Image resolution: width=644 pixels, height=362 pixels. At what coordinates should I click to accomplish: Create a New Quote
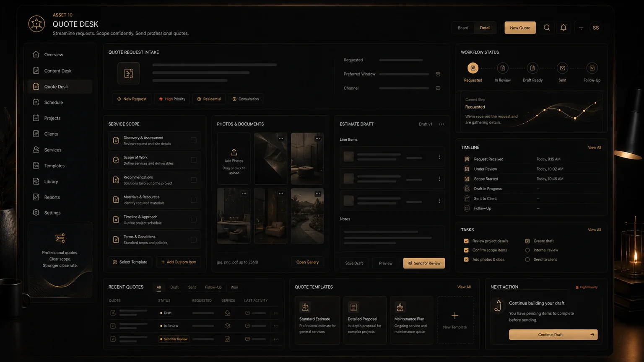[x=520, y=28]
